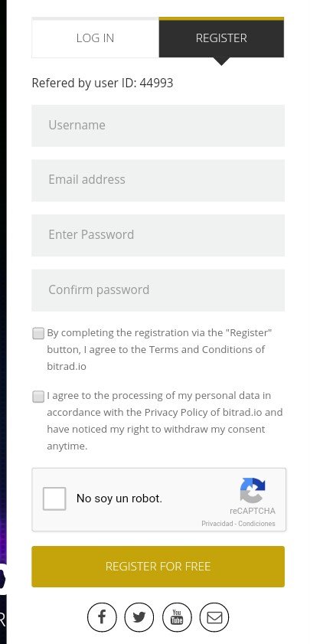Open the YouTube icon link

[177, 617]
